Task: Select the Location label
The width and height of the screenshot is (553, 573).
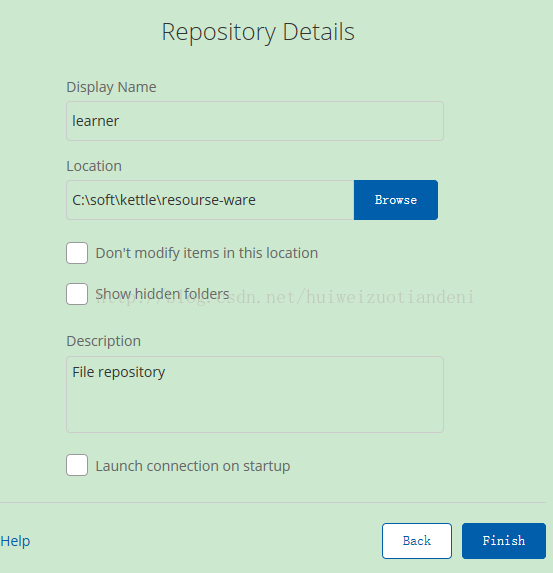Action: [94, 166]
